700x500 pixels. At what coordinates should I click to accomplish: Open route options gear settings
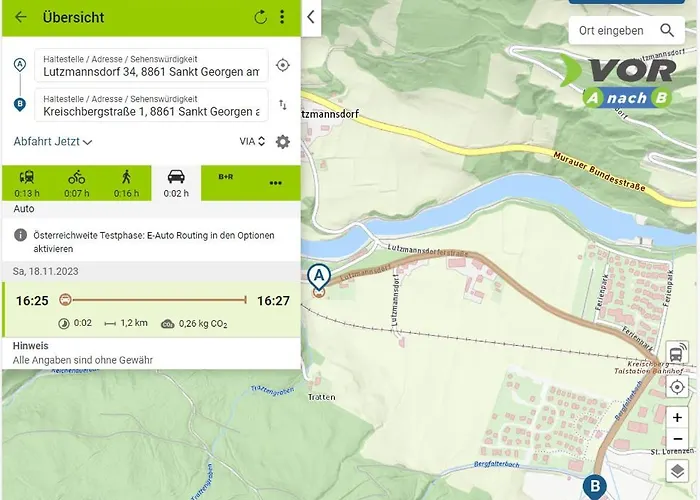tap(283, 142)
